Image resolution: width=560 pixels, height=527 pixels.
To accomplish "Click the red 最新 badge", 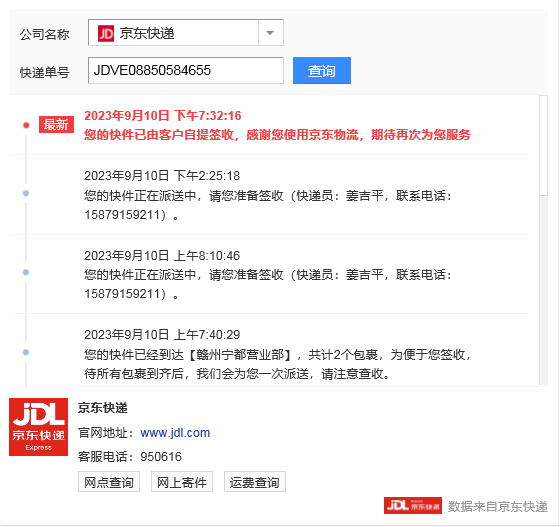I will (x=56, y=125).
